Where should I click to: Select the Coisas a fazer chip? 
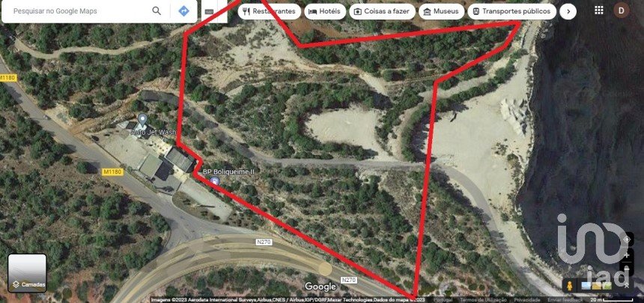coord(382,11)
